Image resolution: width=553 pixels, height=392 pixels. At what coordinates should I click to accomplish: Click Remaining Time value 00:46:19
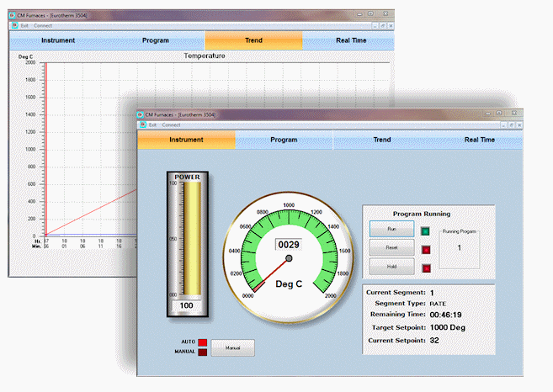click(x=446, y=315)
